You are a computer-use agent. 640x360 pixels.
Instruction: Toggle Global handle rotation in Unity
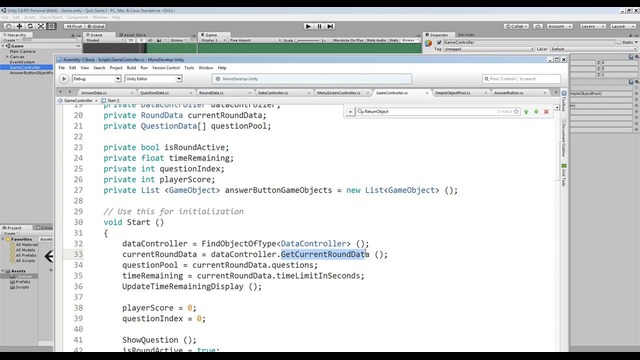pos(96,26)
